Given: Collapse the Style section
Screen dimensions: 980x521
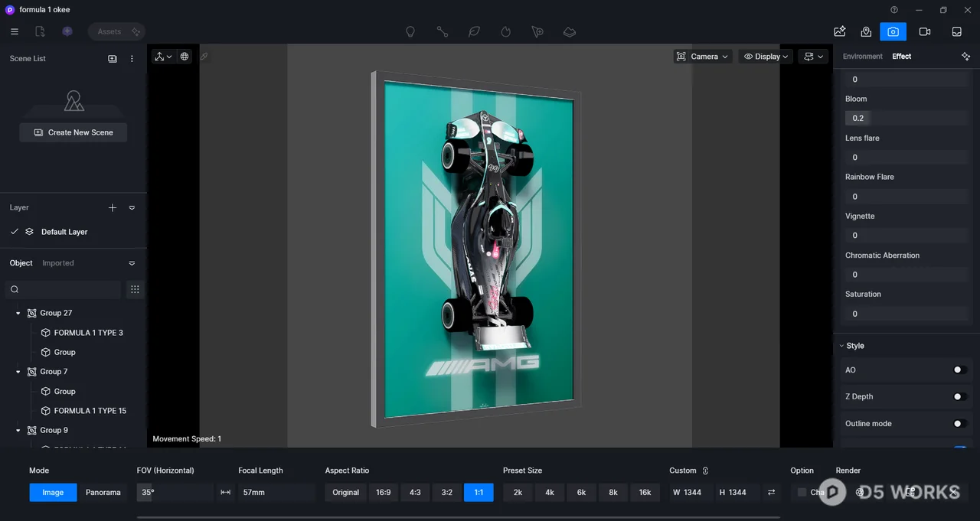Looking at the screenshot, I should [x=841, y=346].
